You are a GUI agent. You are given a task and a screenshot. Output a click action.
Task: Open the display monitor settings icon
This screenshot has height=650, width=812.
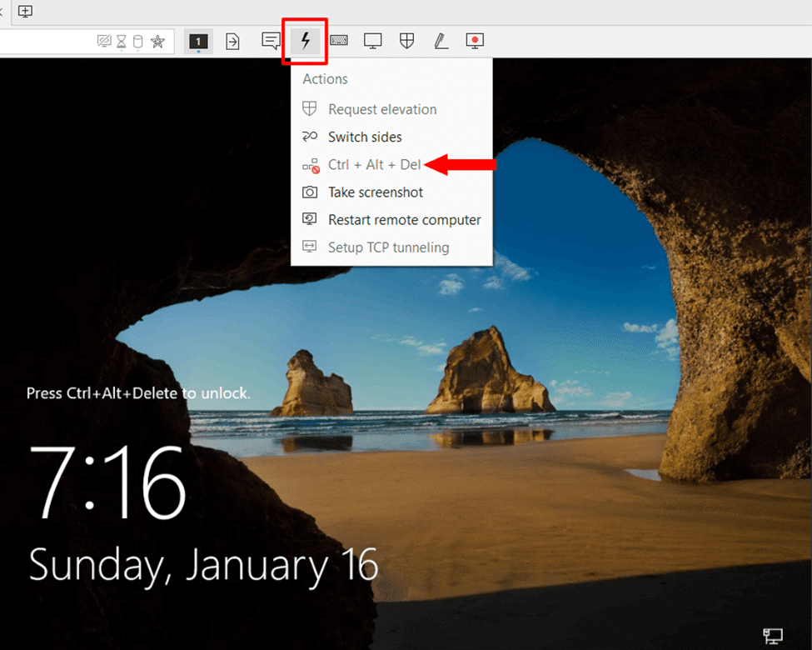click(373, 41)
